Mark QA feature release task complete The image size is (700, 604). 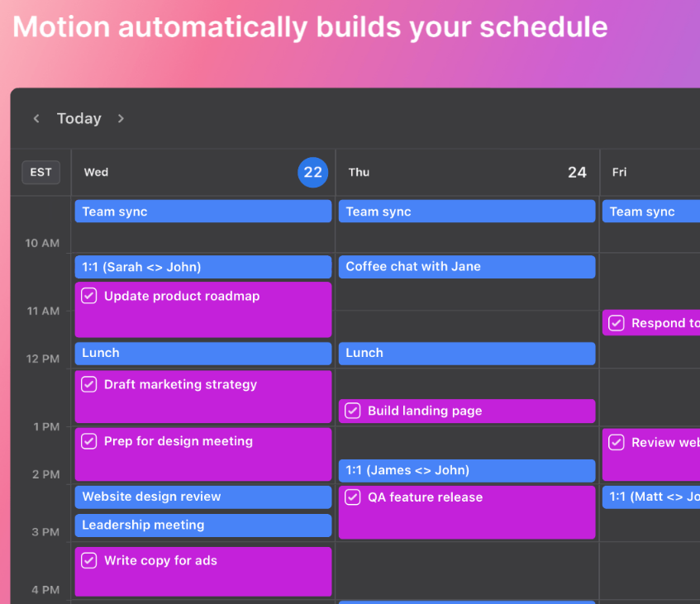[x=353, y=497]
